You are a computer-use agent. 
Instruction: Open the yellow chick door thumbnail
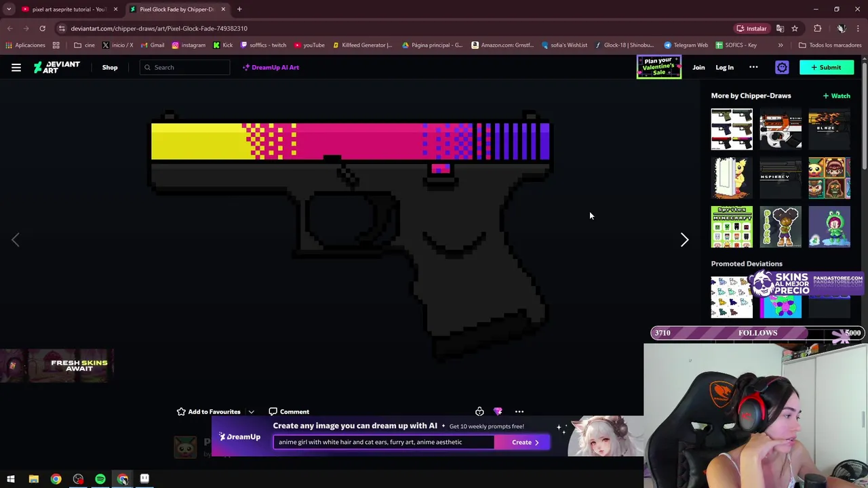pos(732,178)
